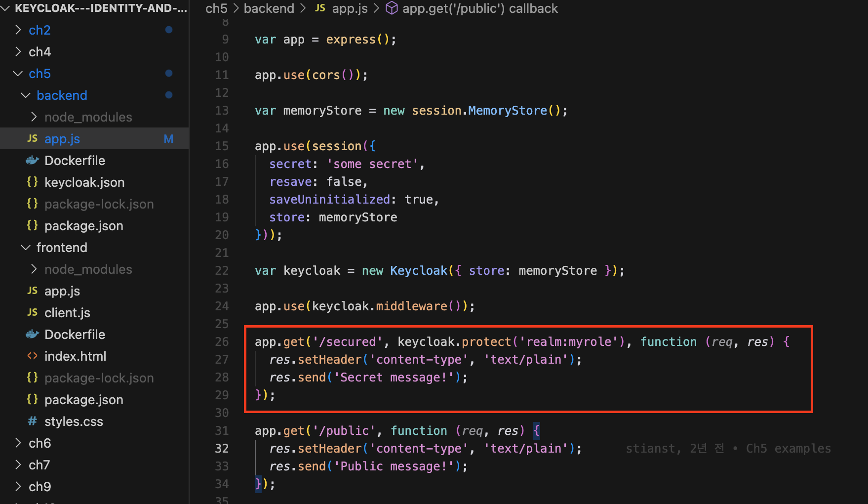The height and width of the screenshot is (504, 868).
Task: Click HTML icon of index.html
Action: tap(33, 356)
